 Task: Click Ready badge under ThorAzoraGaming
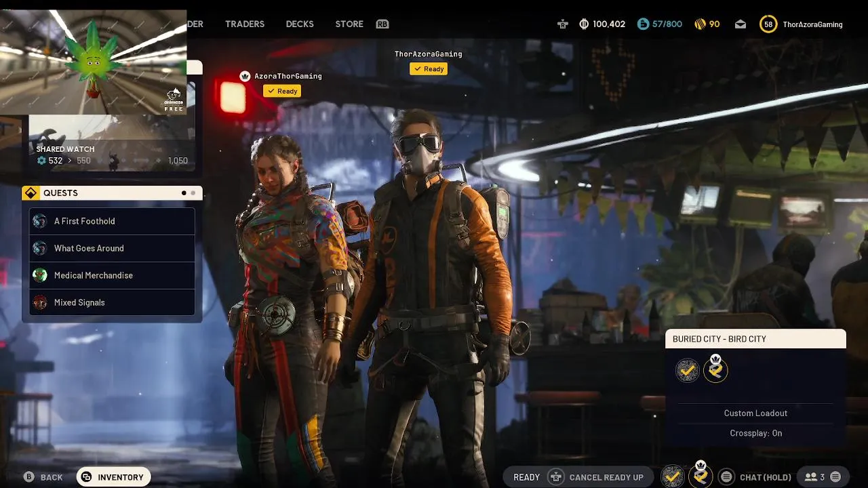coord(429,68)
